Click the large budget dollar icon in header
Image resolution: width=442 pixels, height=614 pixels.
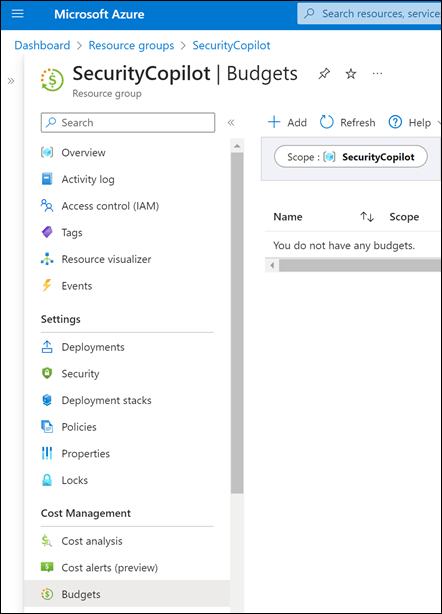[x=52, y=79]
